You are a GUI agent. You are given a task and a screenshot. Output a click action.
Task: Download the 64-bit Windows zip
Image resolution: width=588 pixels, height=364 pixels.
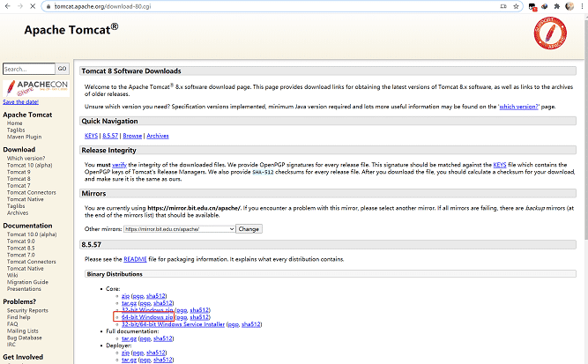(x=145, y=317)
